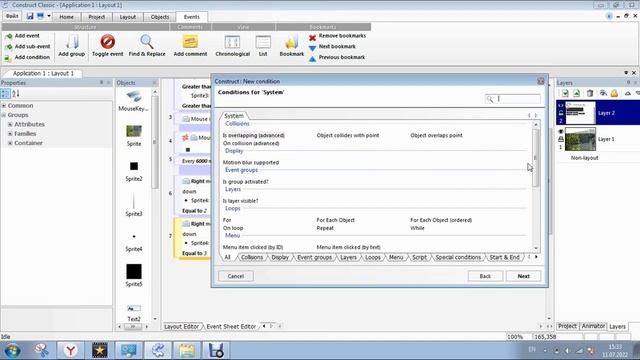Click Back in New condition dialog

pyautogui.click(x=485, y=276)
